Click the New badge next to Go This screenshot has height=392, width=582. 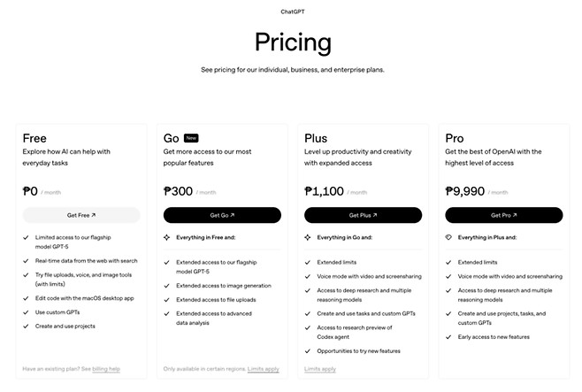coord(192,138)
